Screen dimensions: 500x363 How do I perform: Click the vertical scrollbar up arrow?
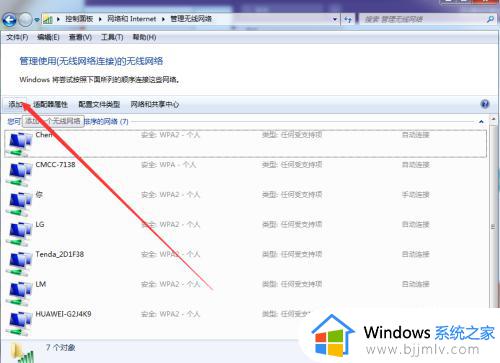[494, 118]
